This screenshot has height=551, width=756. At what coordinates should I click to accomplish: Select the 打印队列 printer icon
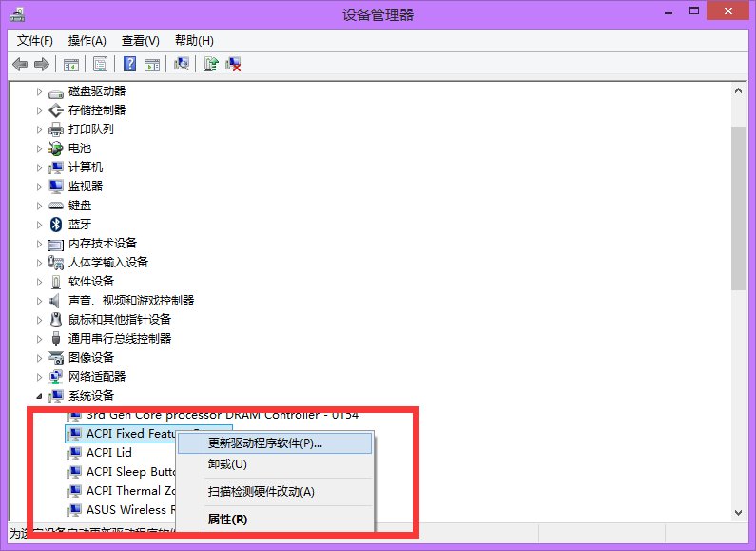point(56,129)
